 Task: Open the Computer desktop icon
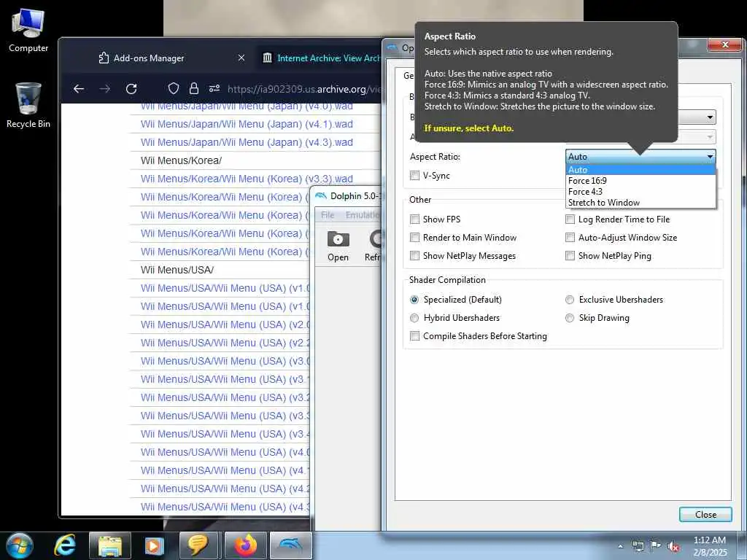(28, 31)
